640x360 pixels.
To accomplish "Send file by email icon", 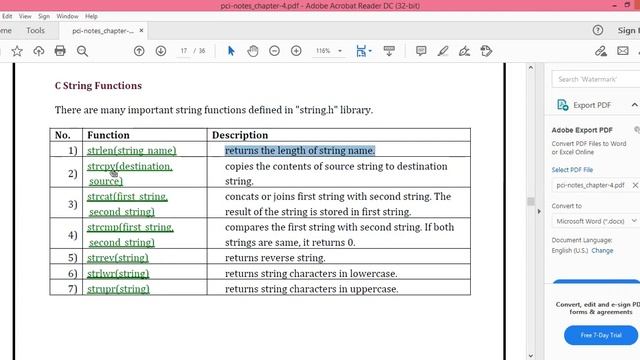I will coord(622,51).
